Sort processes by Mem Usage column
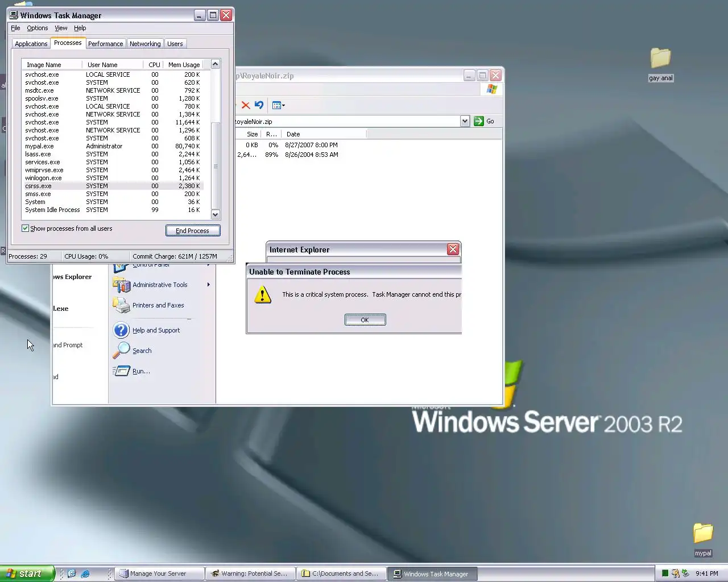This screenshot has width=728, height=582. click(x=184, y=65)
